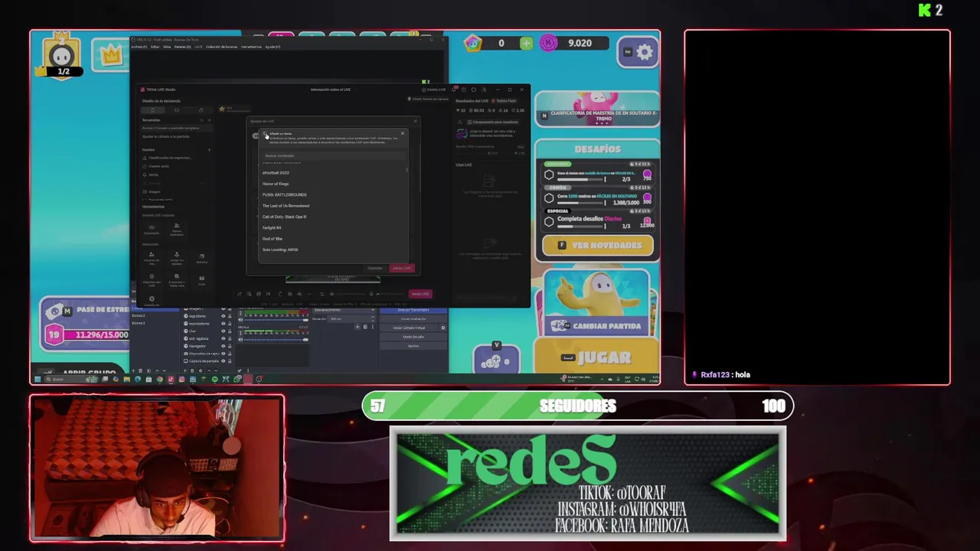Click Detener Transmisión in OBS controls
This screenshot has height=551, width=980.
413,310
